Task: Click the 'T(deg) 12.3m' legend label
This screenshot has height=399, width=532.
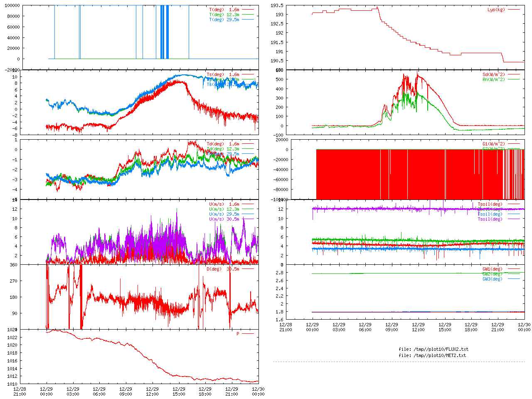Action: coord(224,15)
